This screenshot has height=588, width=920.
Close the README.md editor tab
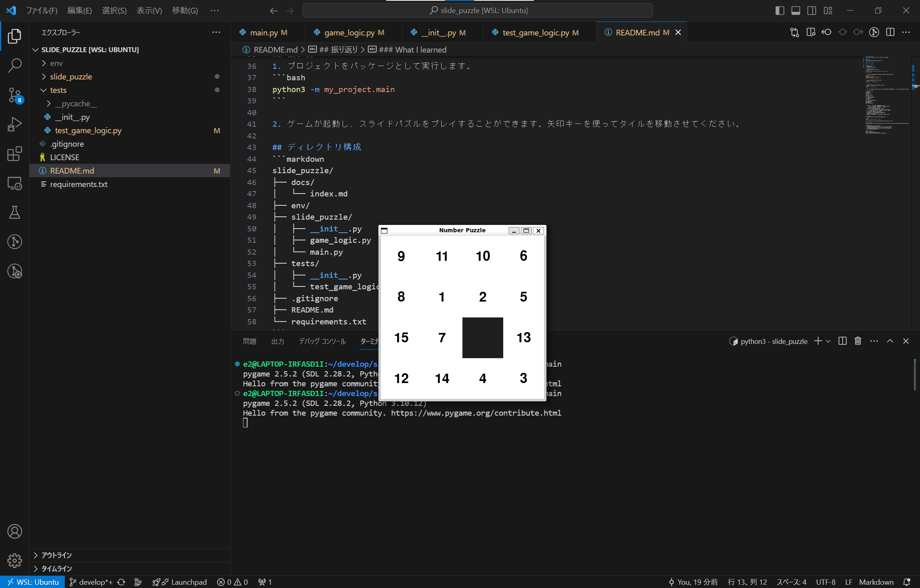678,32
